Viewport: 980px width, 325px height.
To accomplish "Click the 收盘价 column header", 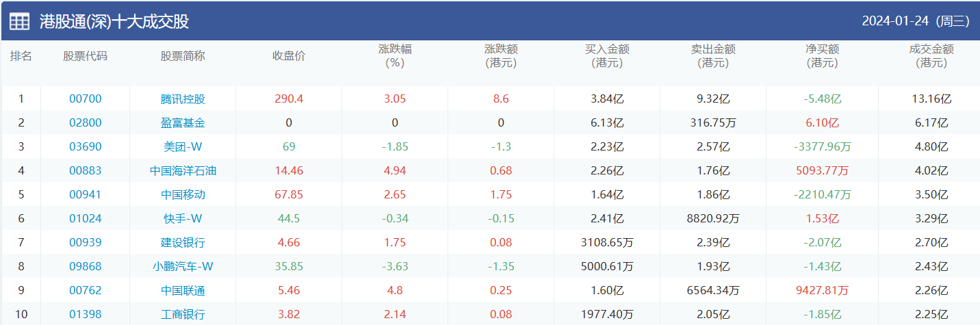I will point(289,56).
